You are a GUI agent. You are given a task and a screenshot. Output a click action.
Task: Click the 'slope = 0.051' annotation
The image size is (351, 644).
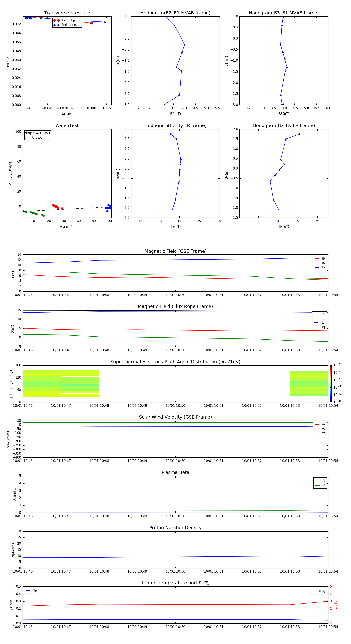tap(37, 133)
